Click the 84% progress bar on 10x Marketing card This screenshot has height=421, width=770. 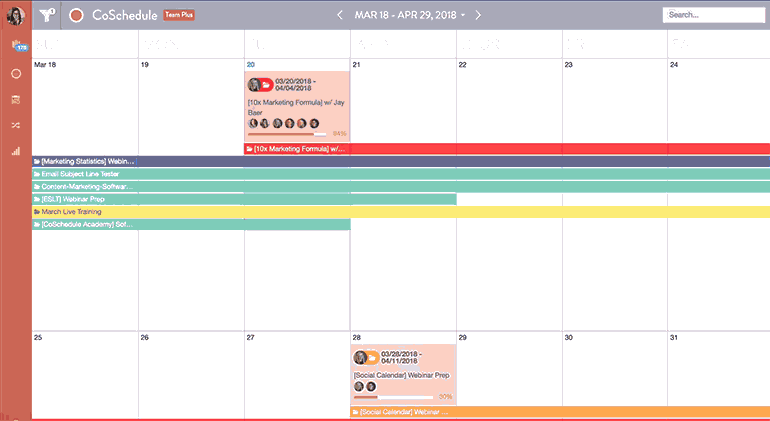click(287, 134)
